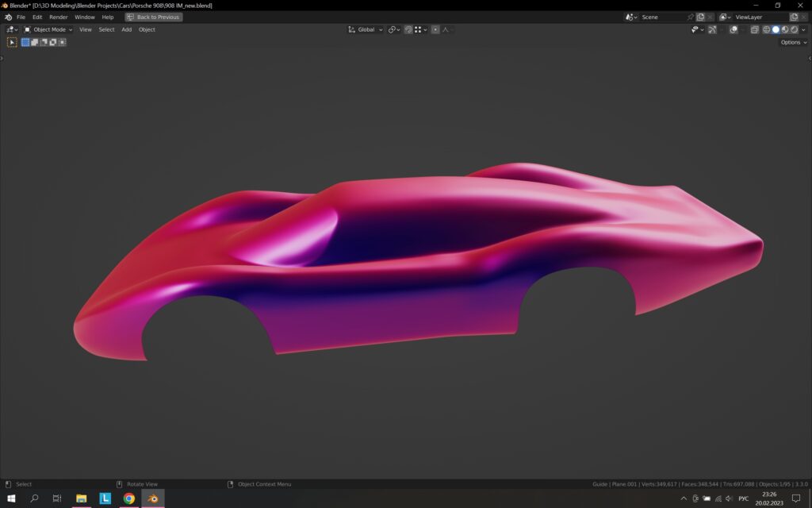Viewport: 812px width, 508px height.
Task: Open the Options dropdown
Action: [793, 42]
